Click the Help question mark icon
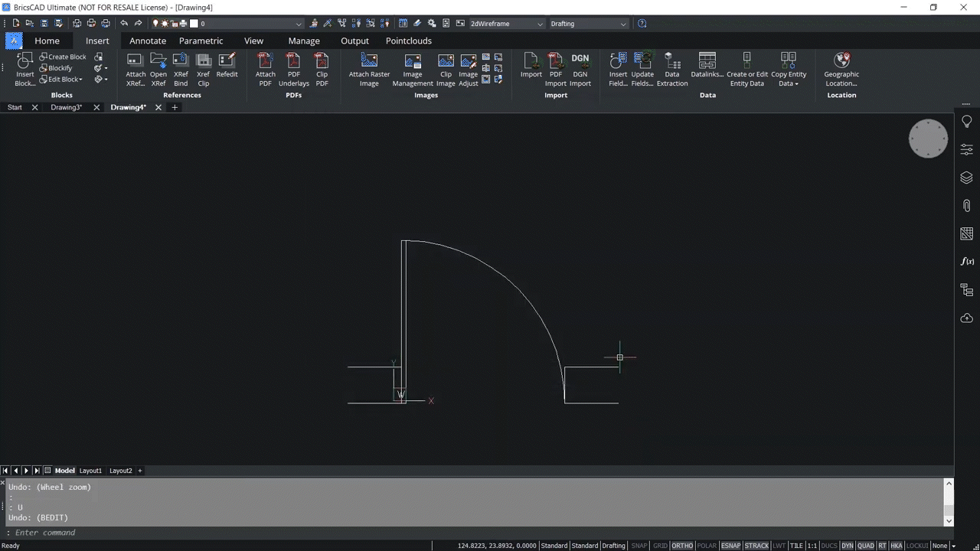 [x=642, y=24]
